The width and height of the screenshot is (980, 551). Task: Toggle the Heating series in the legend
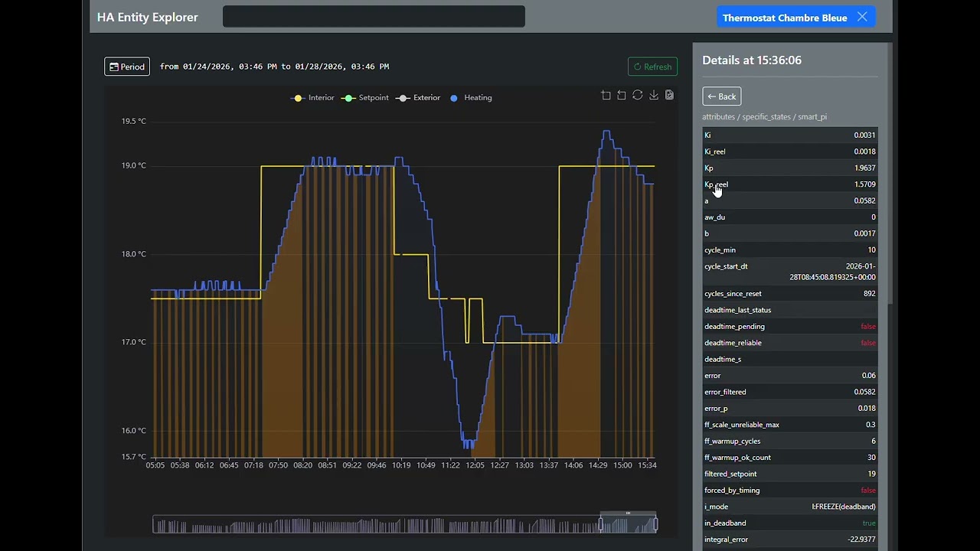(471, 98)
